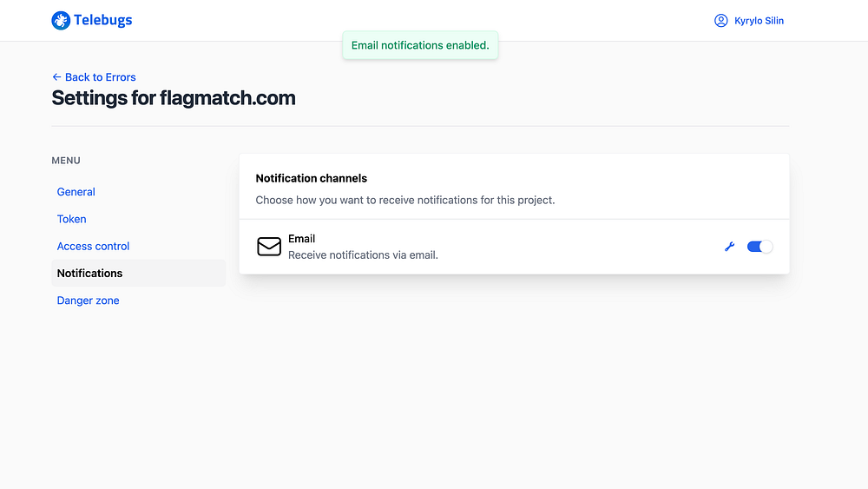This screenshot has width=868, height=489.
Task: Click the 'Notification channels' heading
Action: pos(312,178)
